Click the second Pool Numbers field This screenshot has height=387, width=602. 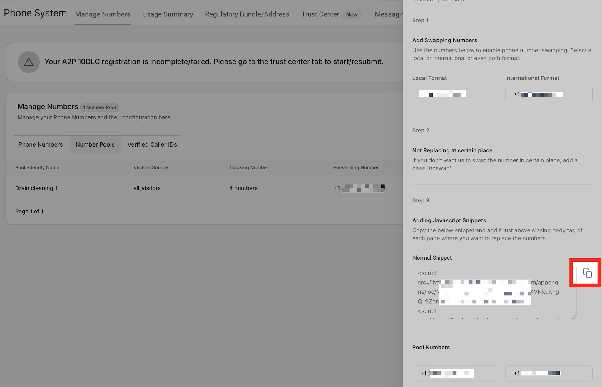(549, 373)
